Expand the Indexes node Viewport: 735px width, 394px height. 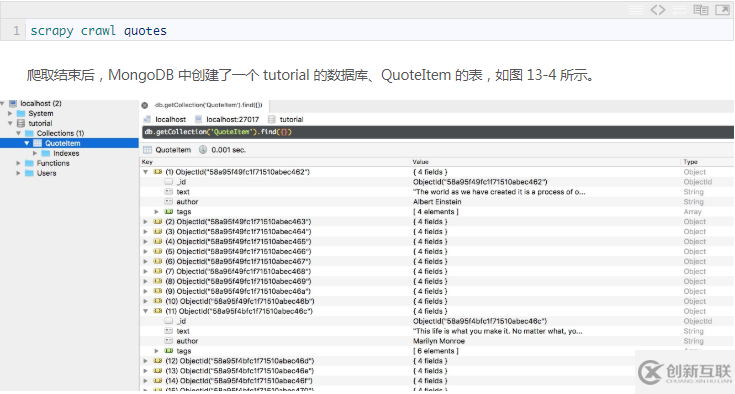coord(35,153)
